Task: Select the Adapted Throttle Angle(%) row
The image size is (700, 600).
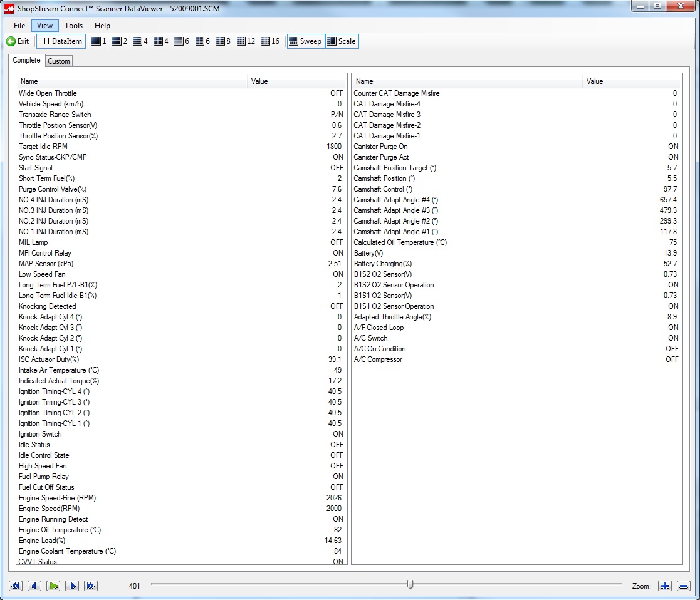Action: pos(516,317)
